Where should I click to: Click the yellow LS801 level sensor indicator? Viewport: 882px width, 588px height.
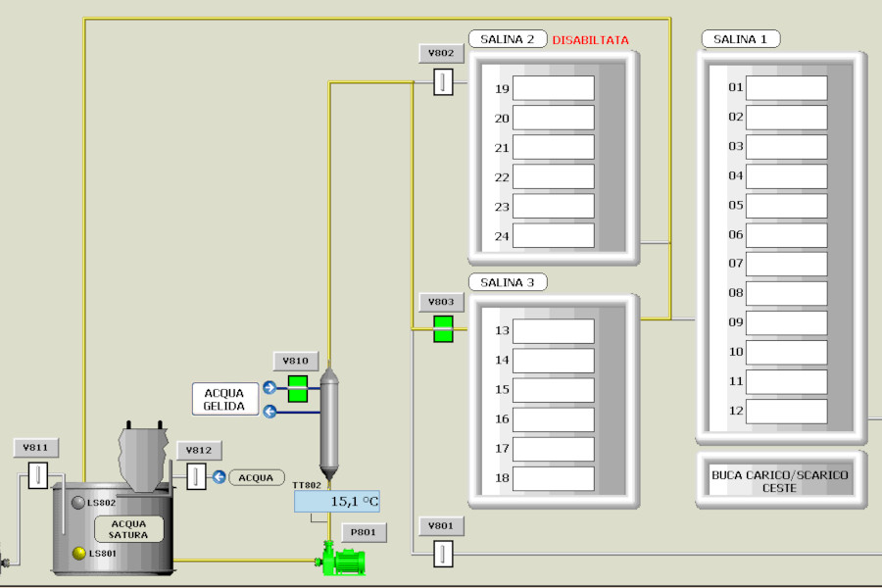79,553
